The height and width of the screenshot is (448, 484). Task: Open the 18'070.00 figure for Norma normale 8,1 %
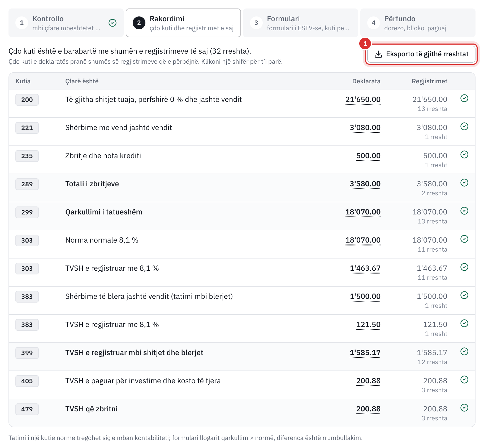click(x=363, y=240)
